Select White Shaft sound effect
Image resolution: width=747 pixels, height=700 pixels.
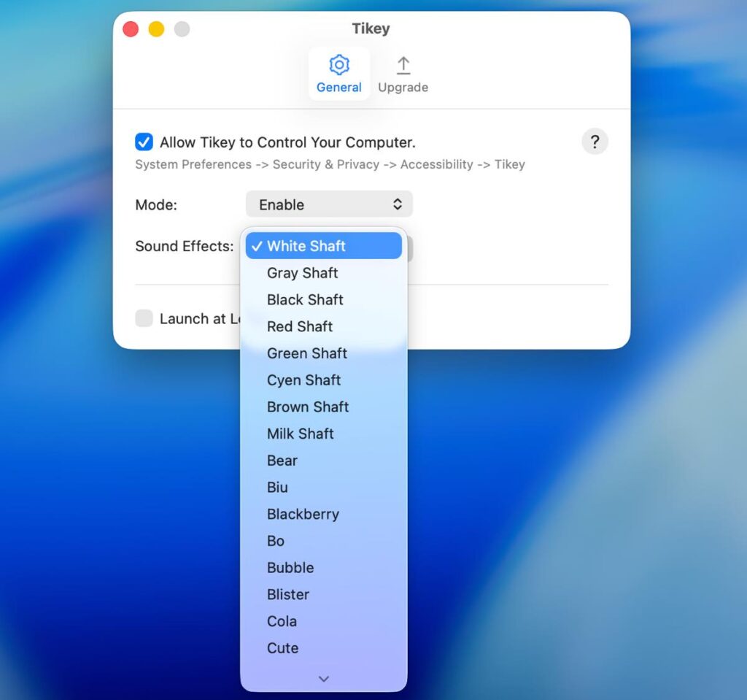point(323,246)
